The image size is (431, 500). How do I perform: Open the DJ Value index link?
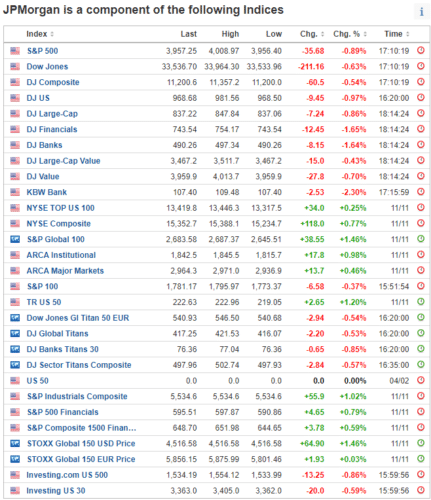coord(43,177)
